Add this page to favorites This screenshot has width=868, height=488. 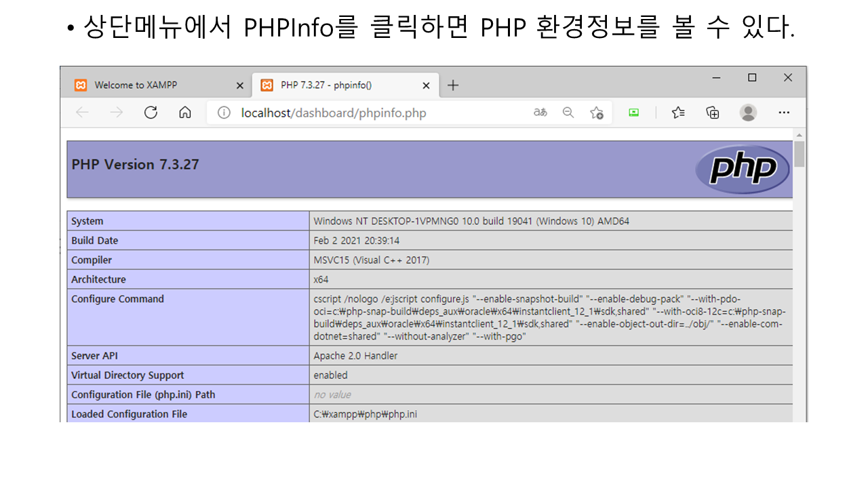click(597, 113)
